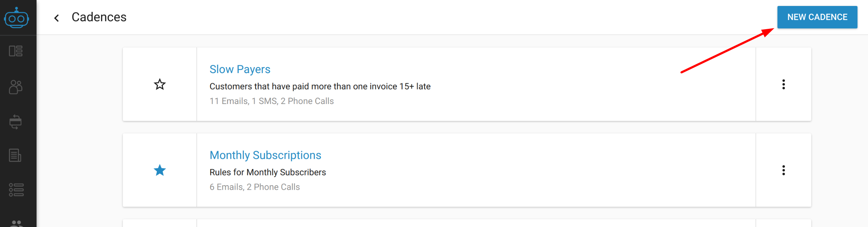Open the dashboard layout sidebar icon

16,51
